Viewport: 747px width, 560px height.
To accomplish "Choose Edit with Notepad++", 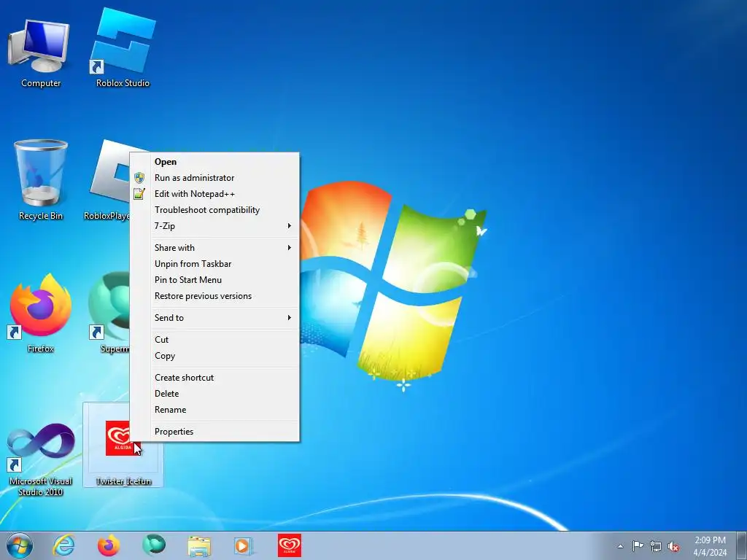I will pyautogui.click(x=215, y=194).
